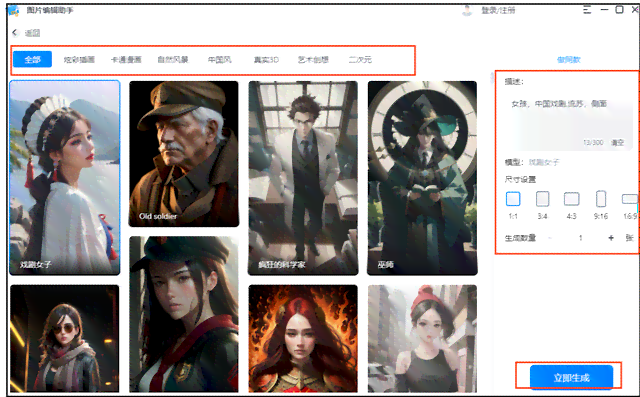The height and width of the screenshot is (397, 640).
Task: Select the 巫师 wizard thumbnail
Action: click(422, 177)
